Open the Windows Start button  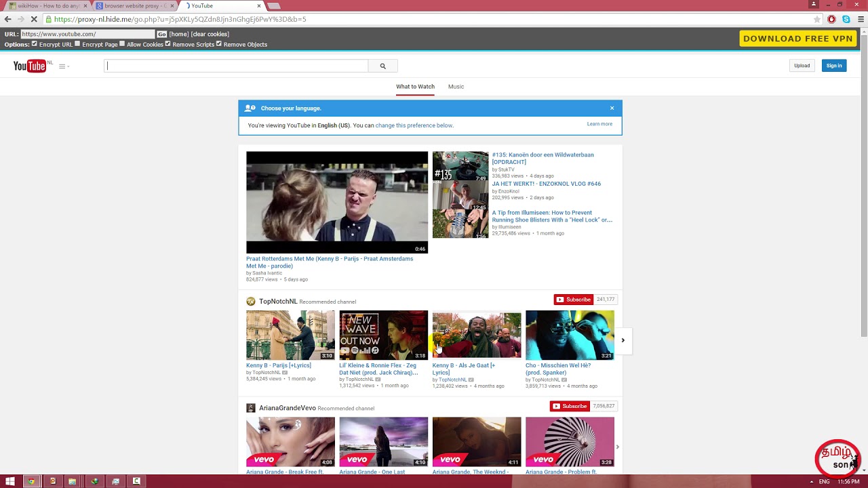pos(10,481)
